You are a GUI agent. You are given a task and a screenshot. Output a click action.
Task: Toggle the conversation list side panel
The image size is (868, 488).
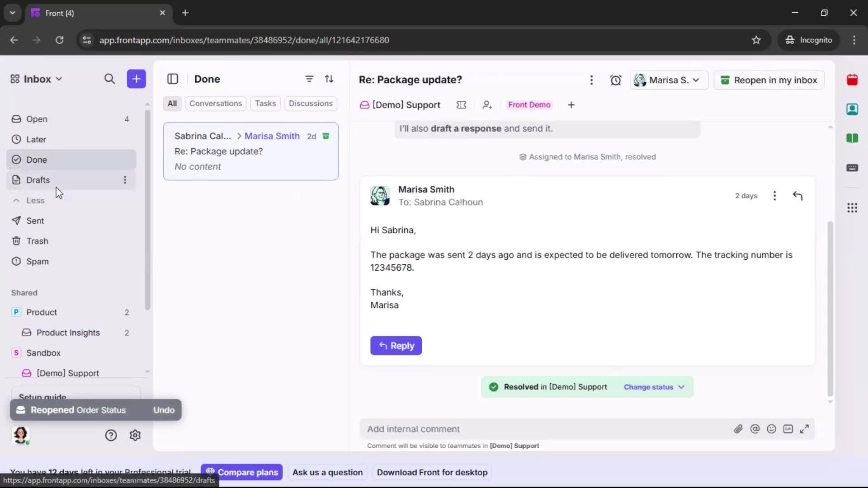click(173, 79)
